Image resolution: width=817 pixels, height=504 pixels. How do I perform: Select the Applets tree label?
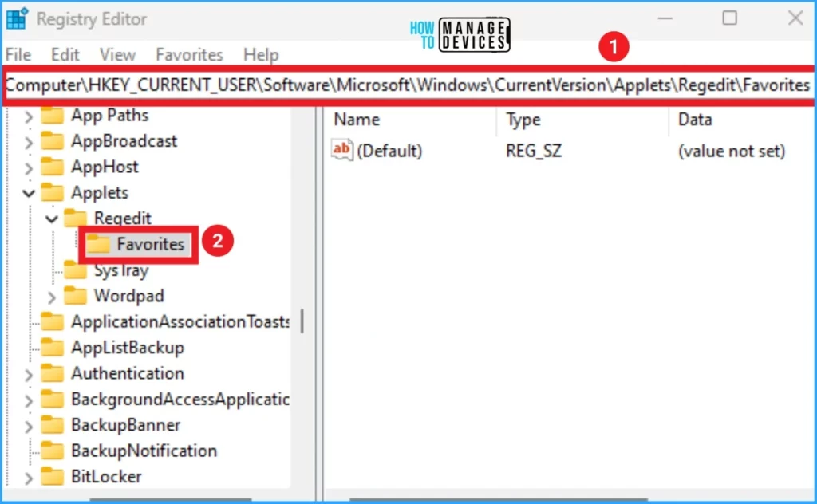100,193
